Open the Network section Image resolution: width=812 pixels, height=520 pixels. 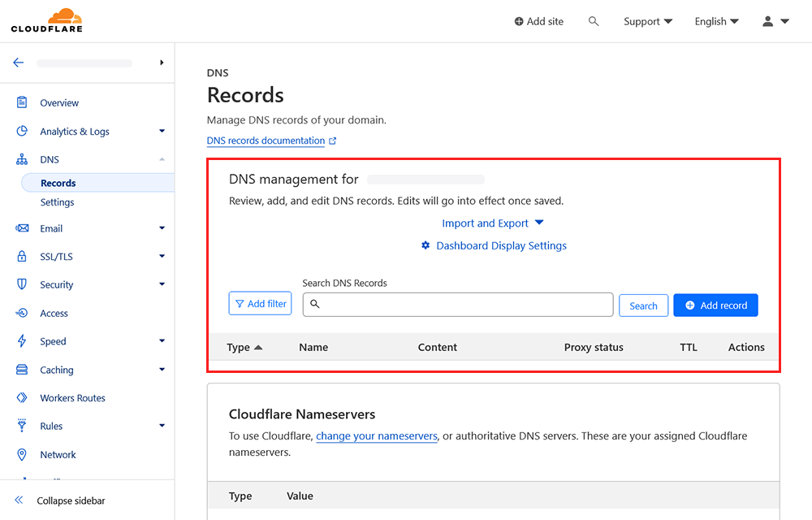tap(58, 454)
